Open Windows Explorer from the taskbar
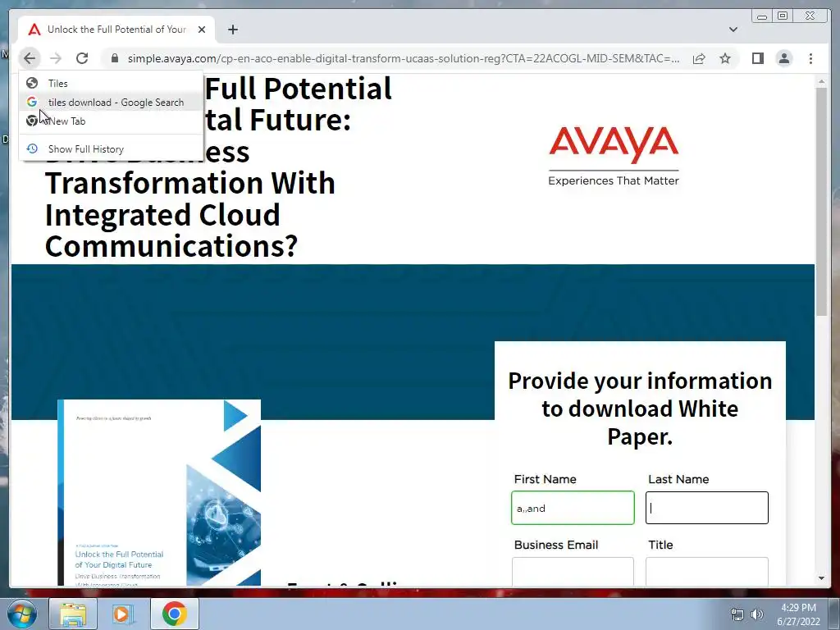Screen dimensions: 840x630 point(73,614)
